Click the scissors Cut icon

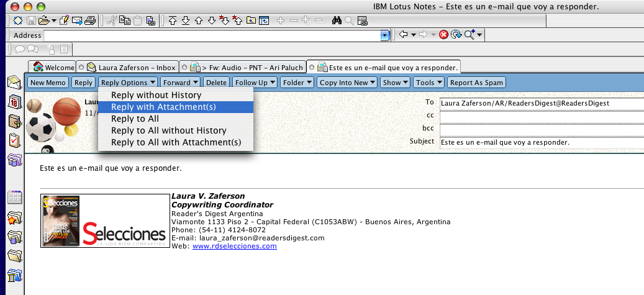point(111,20)
